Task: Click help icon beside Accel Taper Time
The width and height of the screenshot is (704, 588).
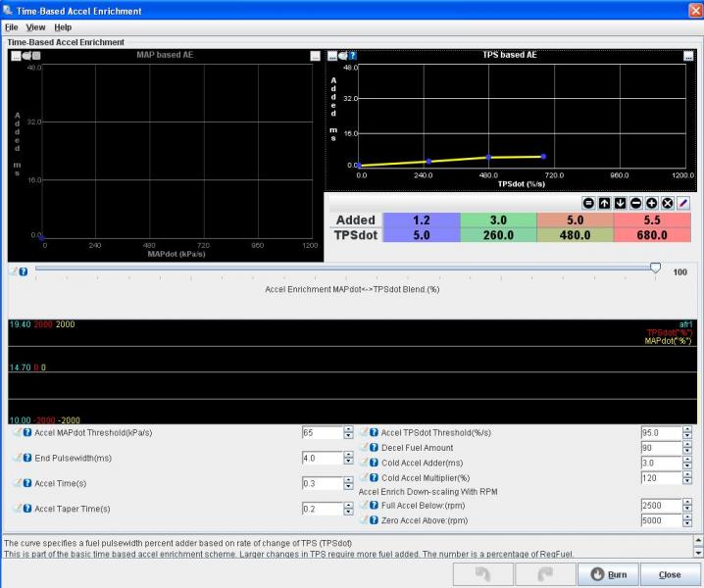Action: coord(27,509)
